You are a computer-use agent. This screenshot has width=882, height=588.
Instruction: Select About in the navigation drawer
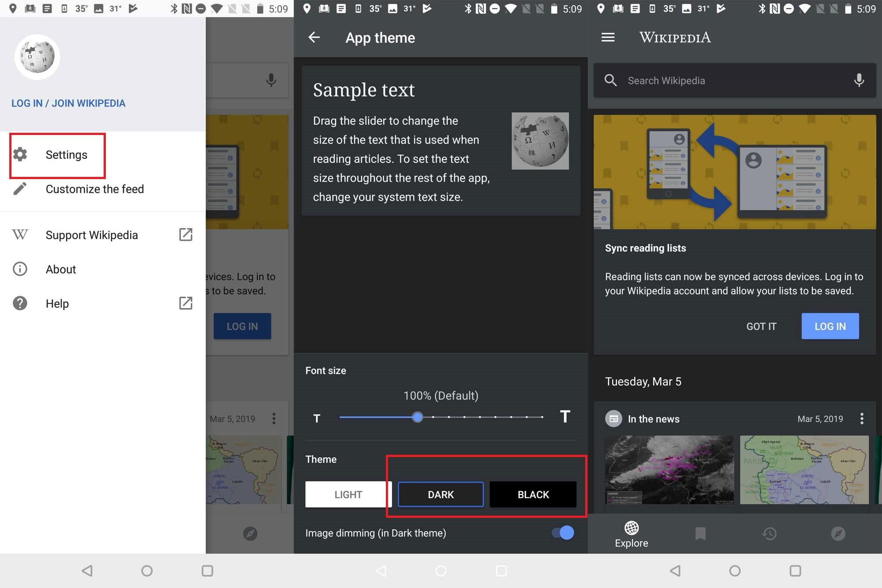(103, 269)
